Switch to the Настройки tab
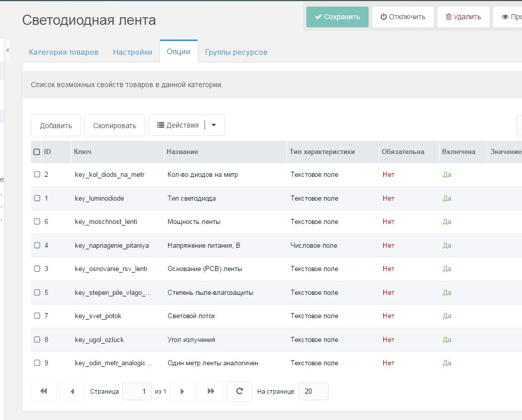Image resolution: width=522 pixels, height=420 pixels. coord(132,52)
